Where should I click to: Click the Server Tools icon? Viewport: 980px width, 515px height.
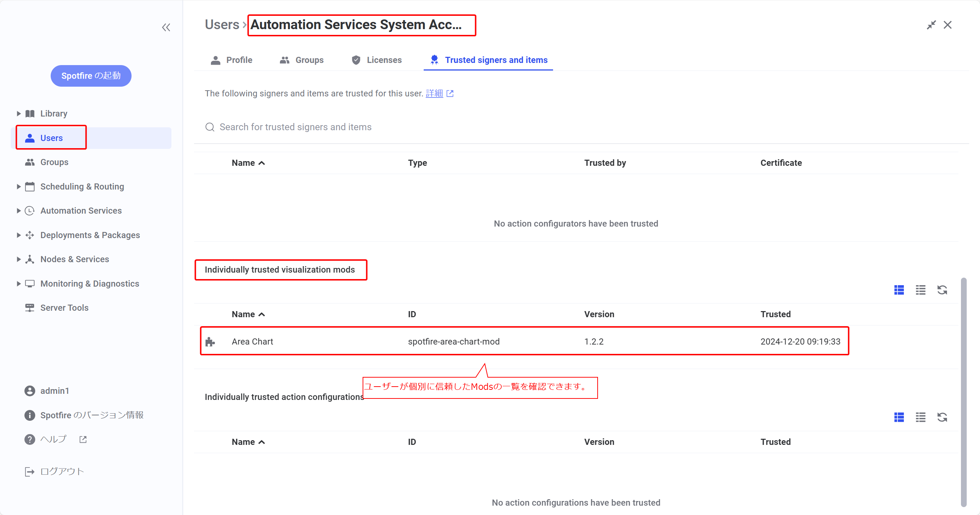[30, 307]
